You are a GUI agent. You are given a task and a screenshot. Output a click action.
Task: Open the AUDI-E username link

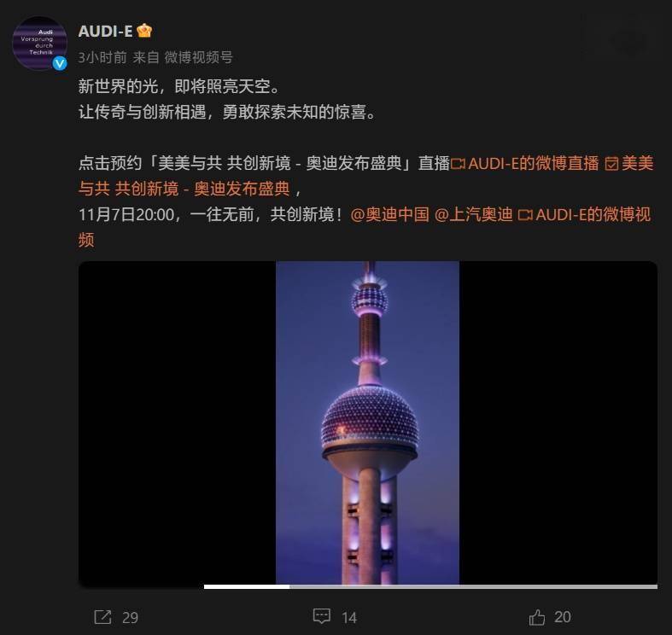coord(105,31)
